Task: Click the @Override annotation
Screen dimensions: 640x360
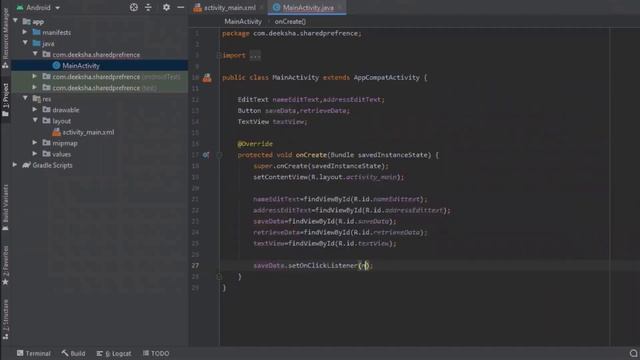Action: click(255, 144)
